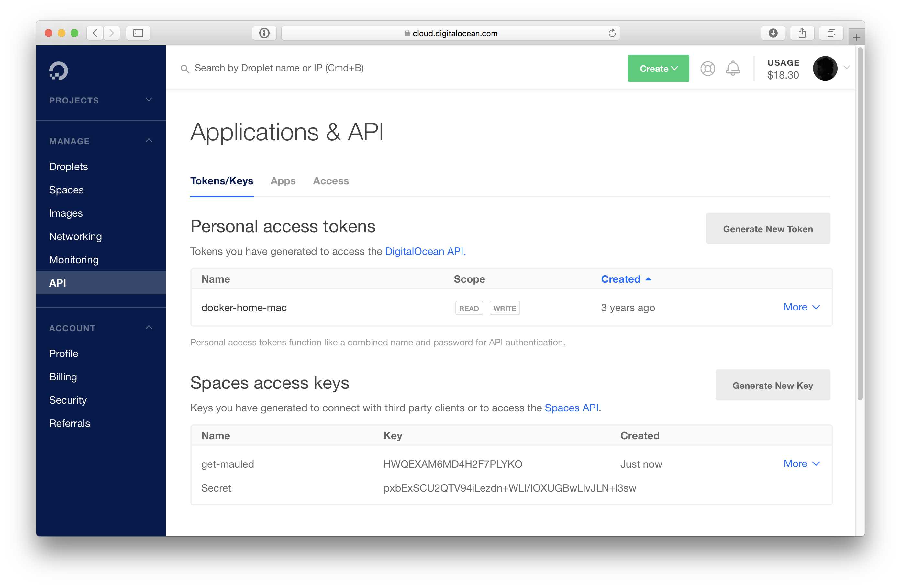The image size is (901, 588).
Task: Click the privacy report icon beside address bar
Action: pos(264,33)
